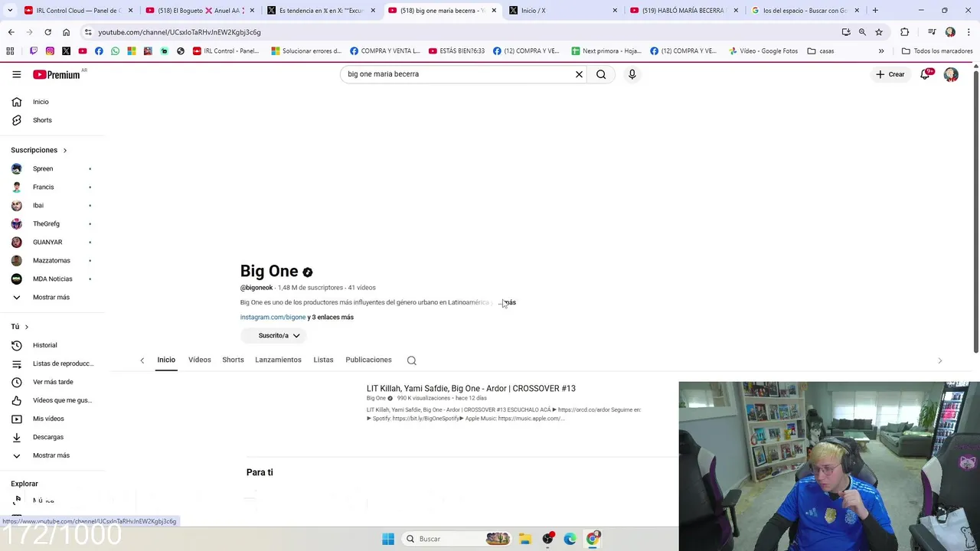The width and height of the screenshot is (980, 551).
Task: Open the YouTube hamburger guide menu
Action: 16,74
